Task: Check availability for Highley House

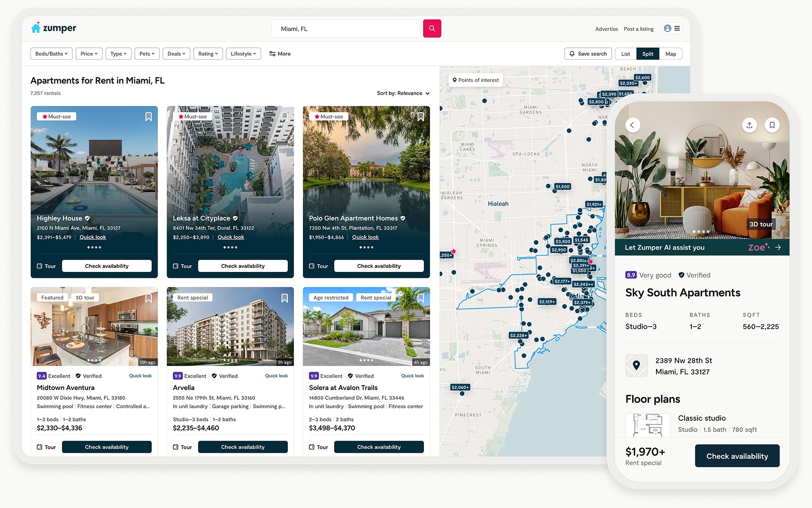Action: pyautogui.click(x=107, y=266)
